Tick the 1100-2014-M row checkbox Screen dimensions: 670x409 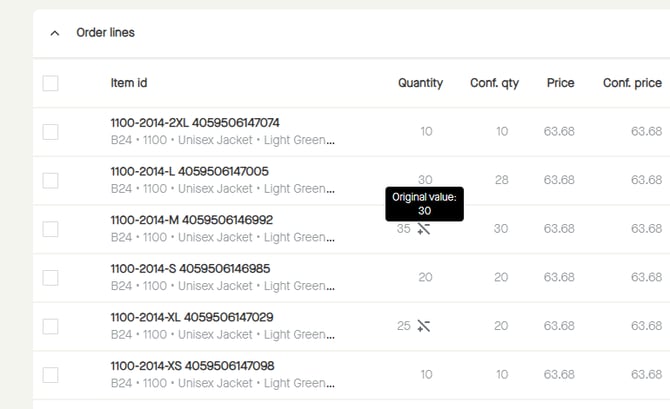tap(51, 229)
